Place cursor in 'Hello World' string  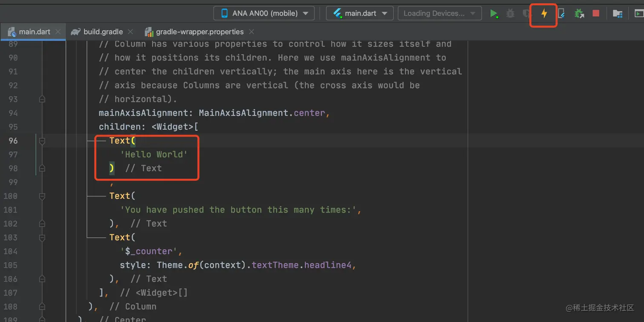154,154
